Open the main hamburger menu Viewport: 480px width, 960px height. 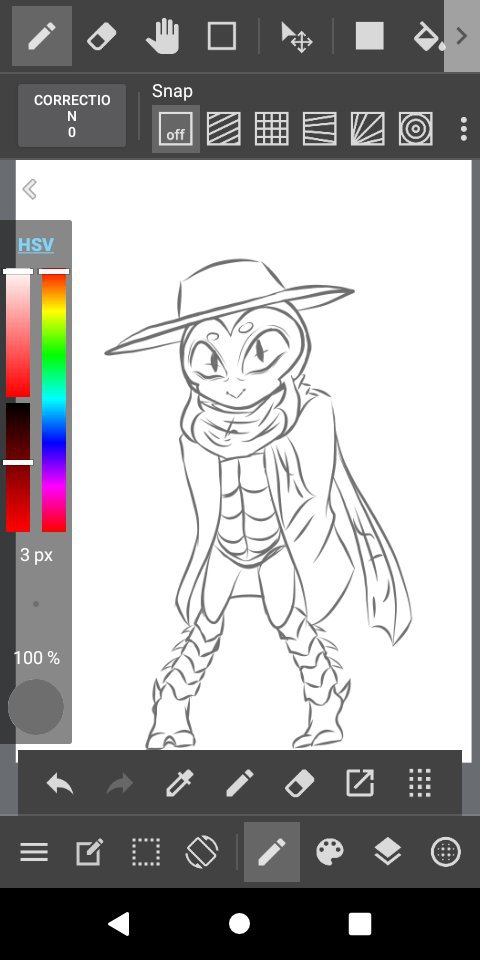coord(34,852)
